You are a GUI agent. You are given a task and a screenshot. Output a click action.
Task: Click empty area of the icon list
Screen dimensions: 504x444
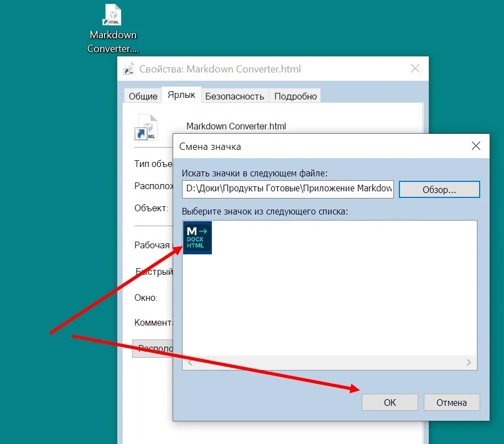[x=343, y=293]
